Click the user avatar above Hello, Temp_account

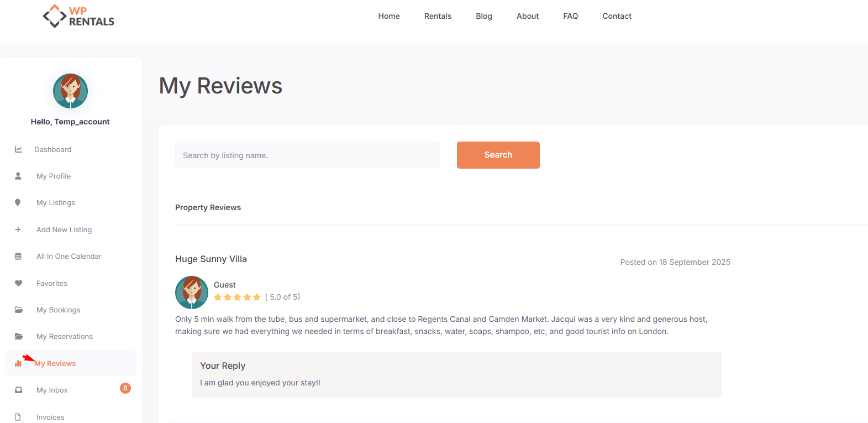(70, 91)
